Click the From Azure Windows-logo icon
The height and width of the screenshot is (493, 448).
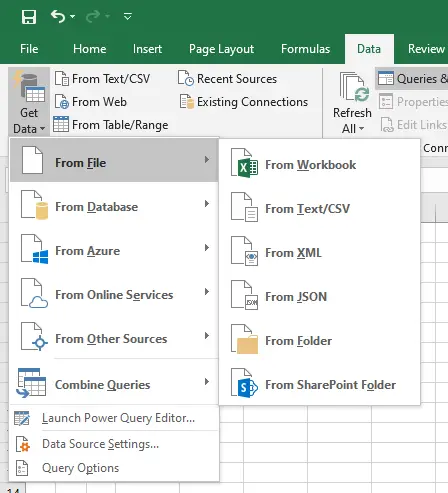tap(40, 257)
